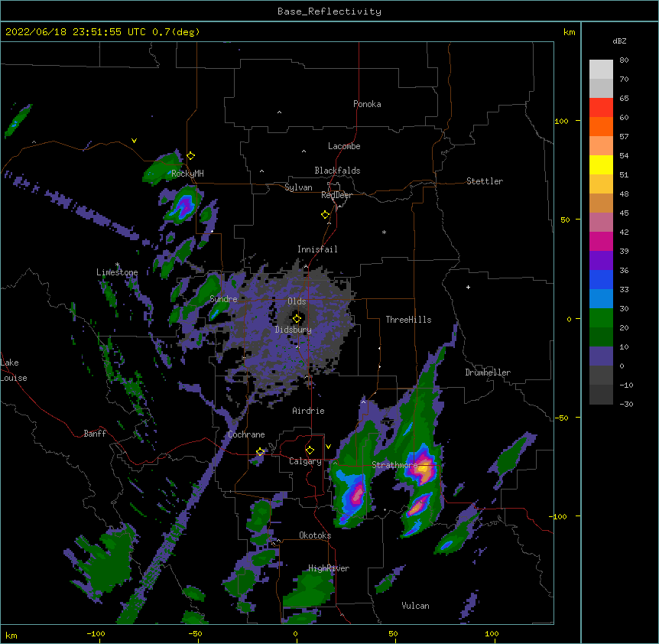Click the blue 36 dBZ legend swatch
This screenshot has height=644, width=659.
(x=601, y=279)
